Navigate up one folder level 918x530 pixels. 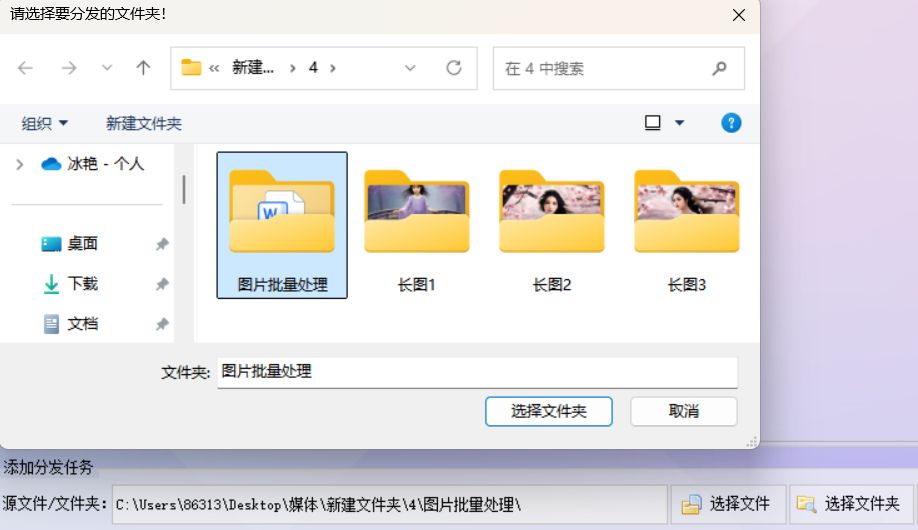pyautogui.click(x=143, y=68)
